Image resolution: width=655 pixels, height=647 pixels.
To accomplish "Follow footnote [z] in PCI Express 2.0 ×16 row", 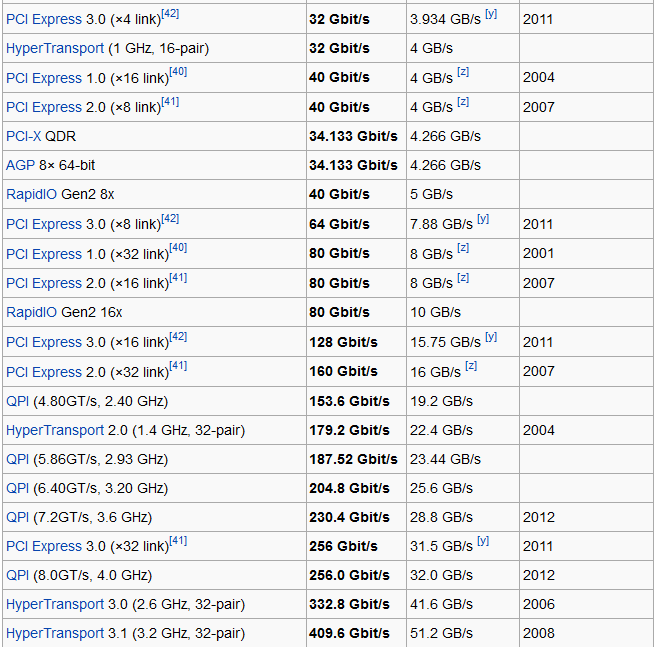I will coord(463,278).
